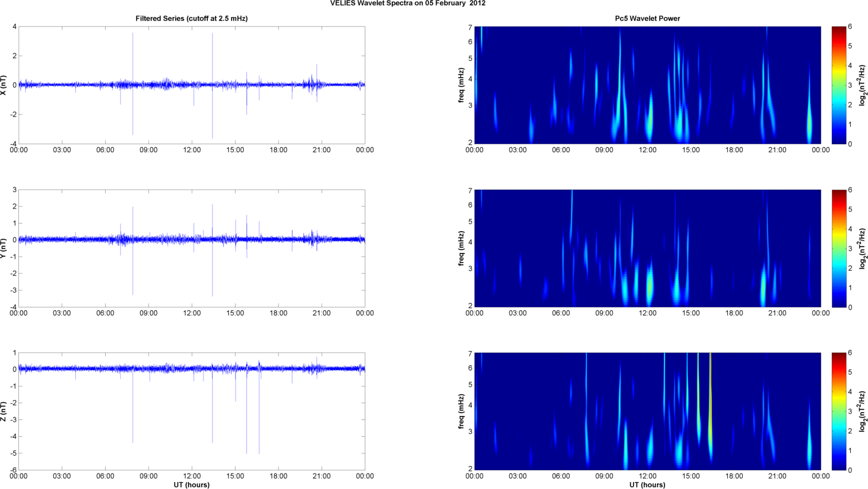Select the "Pc5 Wavelet Power" heading
This screenshot has width=868, height=489.
[x=647, y=18]
